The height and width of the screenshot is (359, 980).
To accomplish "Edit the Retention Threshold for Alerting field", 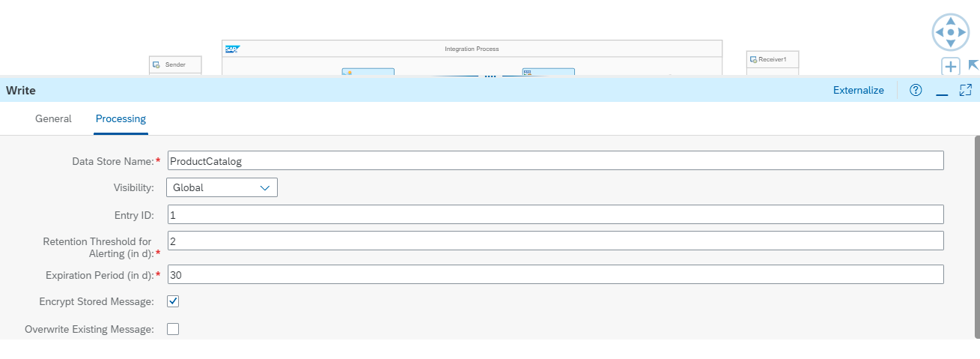I will click(x=555, y=241).
